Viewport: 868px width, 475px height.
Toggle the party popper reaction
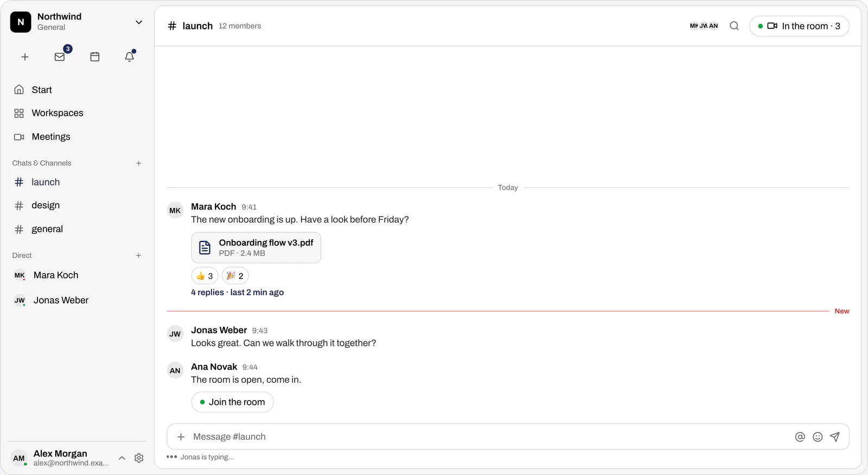click(x=235, y=276)
